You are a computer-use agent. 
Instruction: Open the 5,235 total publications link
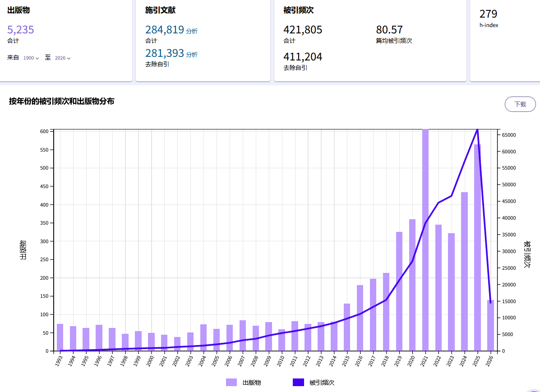pyautogui.click(x=21, y=30)
